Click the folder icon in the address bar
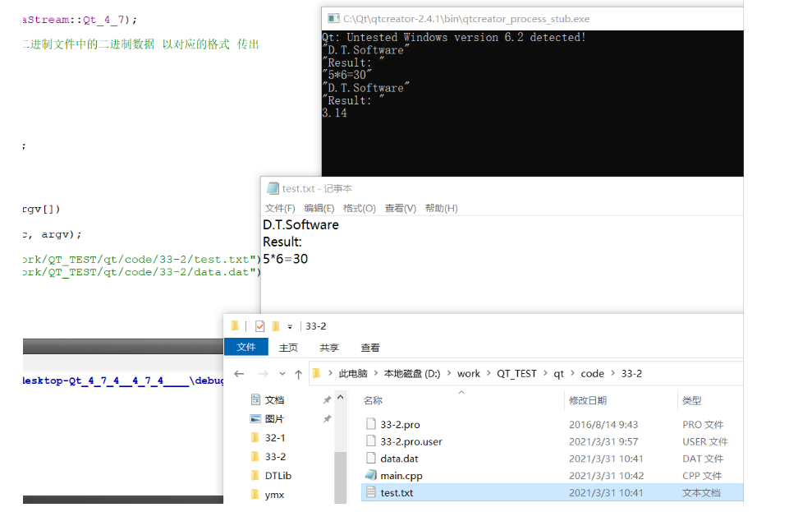812x512 pixels. (x=316, y=373)
